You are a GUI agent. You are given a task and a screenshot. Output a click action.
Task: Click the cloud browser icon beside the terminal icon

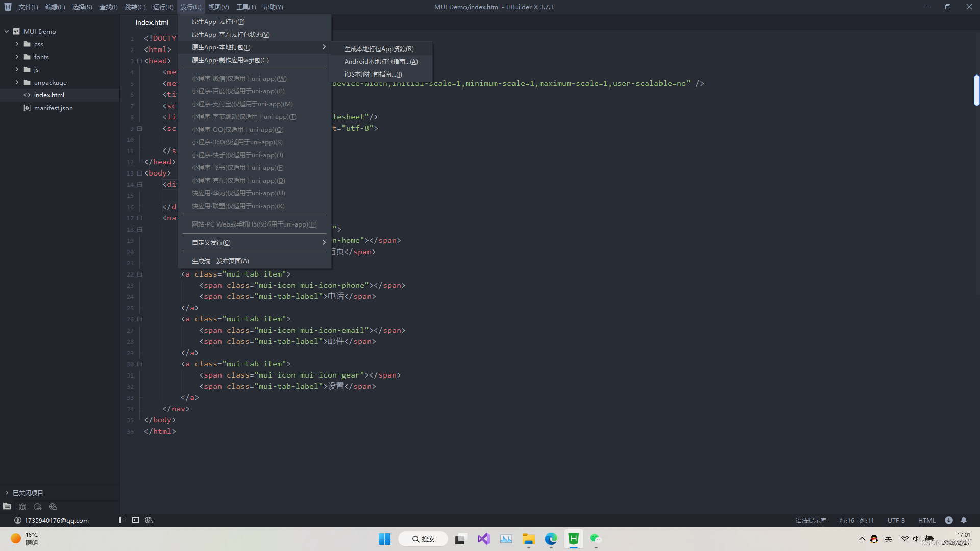pyautogui.click(x=149, y=520)
